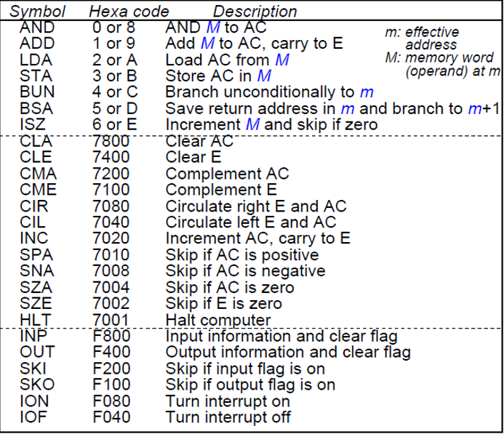Click hex code 7200
The width and height of the screenshot is (504, 434).
[111, 174]
